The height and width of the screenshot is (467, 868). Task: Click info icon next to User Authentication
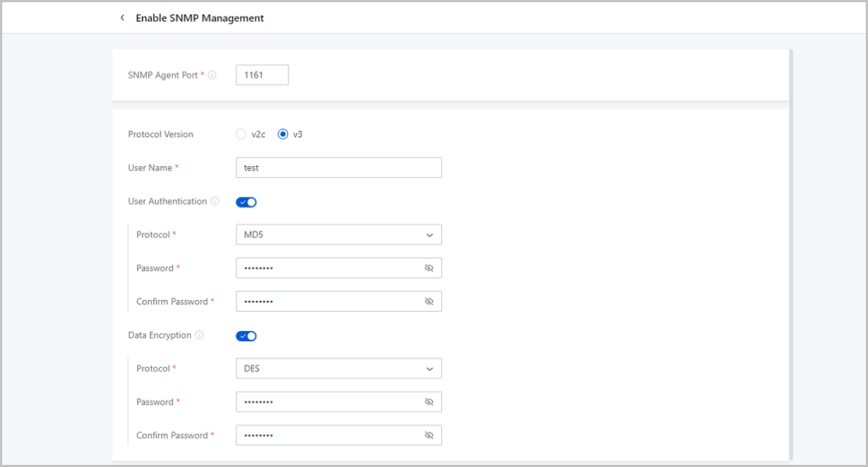pyautogui.click(x=215, y=202)
